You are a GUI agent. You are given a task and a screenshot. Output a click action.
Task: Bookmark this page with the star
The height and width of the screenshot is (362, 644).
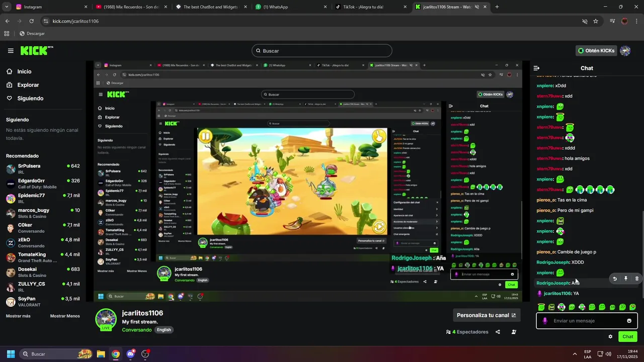pos(596,21)
